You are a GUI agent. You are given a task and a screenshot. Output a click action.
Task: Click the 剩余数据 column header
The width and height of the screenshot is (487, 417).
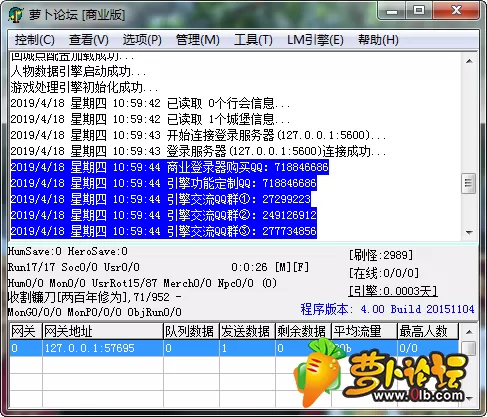tap(303, 331)
